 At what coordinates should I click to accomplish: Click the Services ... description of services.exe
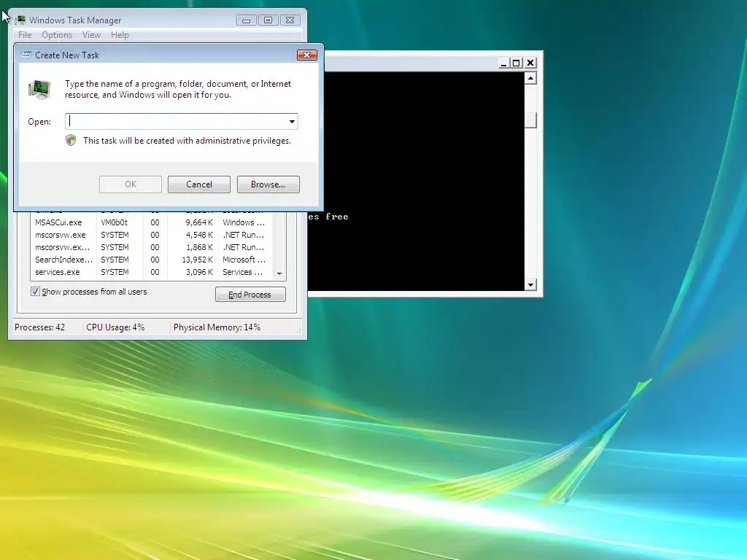click(x=242, y=272)
